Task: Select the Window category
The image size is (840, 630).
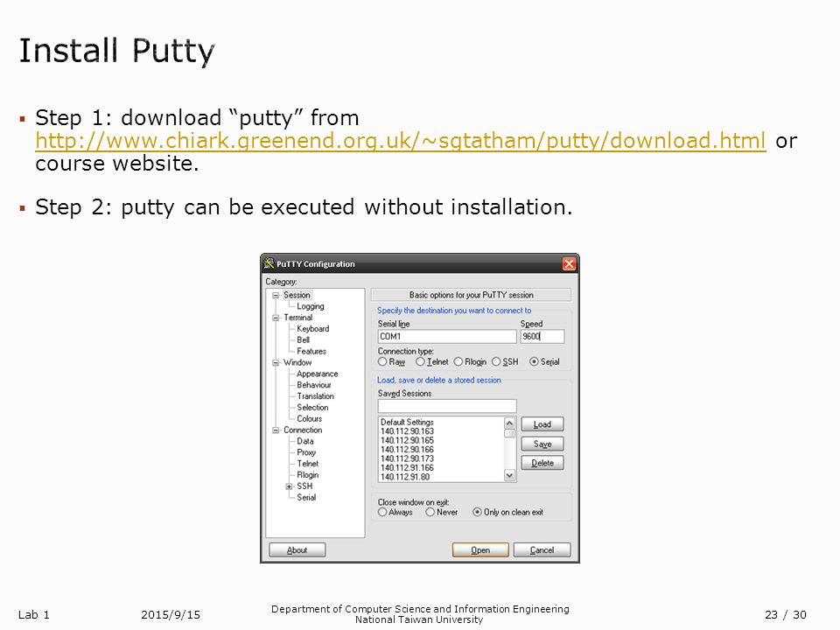Action: tap(297, 362)
